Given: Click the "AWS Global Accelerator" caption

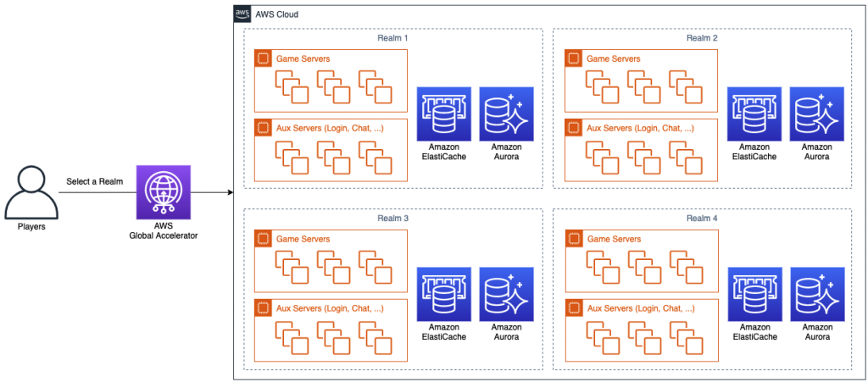Looking at the screenshot, I should pyautogui.click(x=164, y=231).
